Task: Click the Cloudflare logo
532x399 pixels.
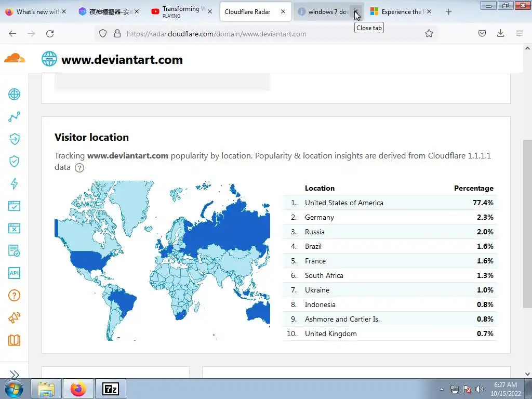Action: 15,58
